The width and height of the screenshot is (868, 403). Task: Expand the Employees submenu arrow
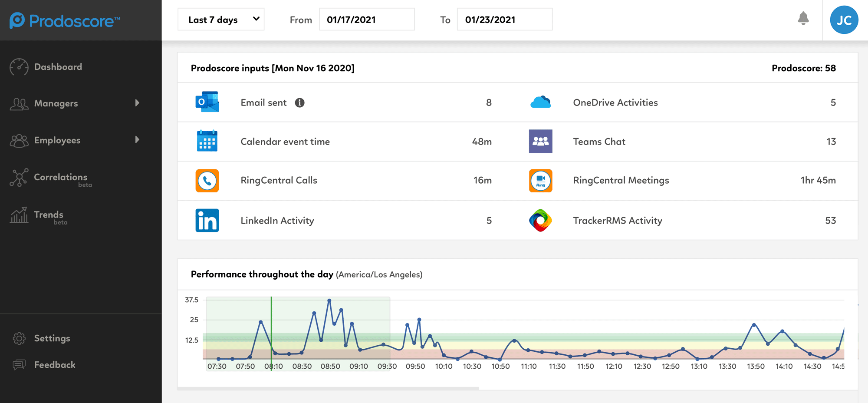[x=137, y=139]
